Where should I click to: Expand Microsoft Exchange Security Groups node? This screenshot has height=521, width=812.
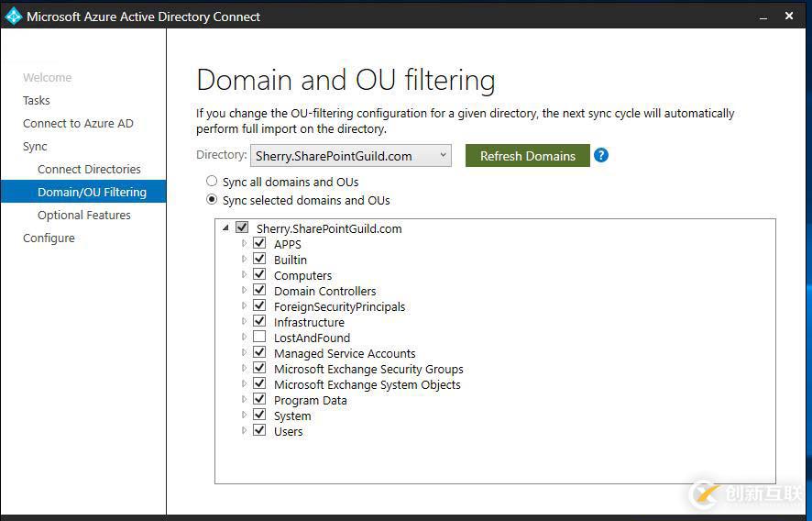pos(244,368)
